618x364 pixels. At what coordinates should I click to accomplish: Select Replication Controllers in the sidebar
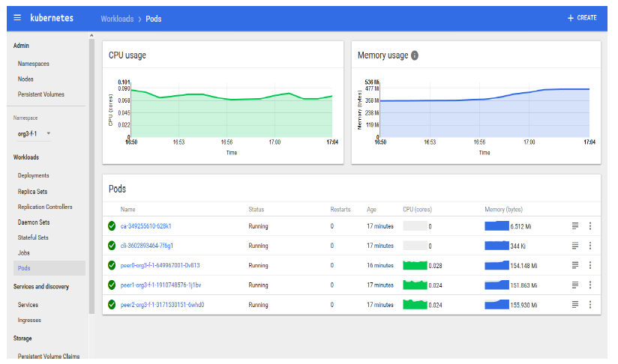[x=45, y=207]
